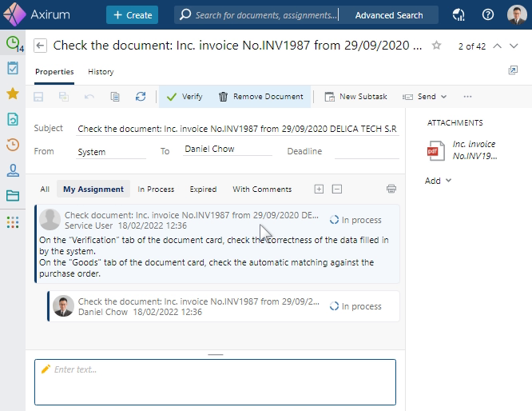This screenshot has width=532, height=411.
Task: Select the Expired filter
Action: point(203,190)
